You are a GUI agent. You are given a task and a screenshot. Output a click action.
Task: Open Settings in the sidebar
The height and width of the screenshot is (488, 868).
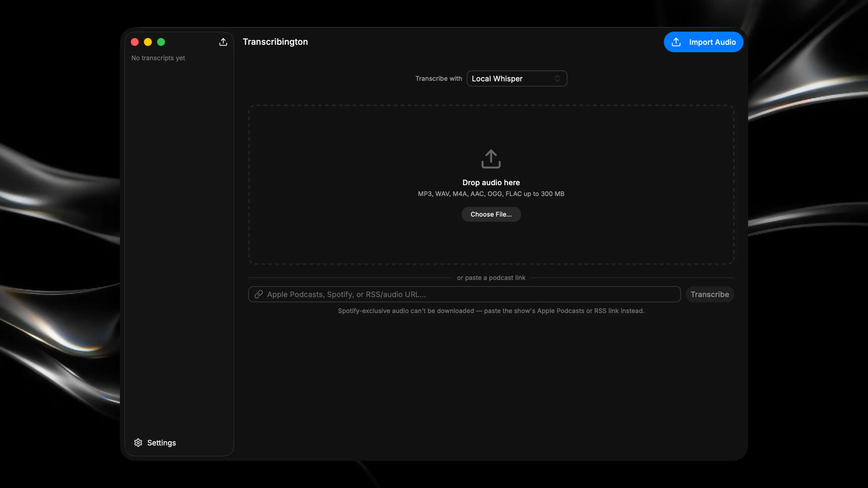[x=155, y=442]
